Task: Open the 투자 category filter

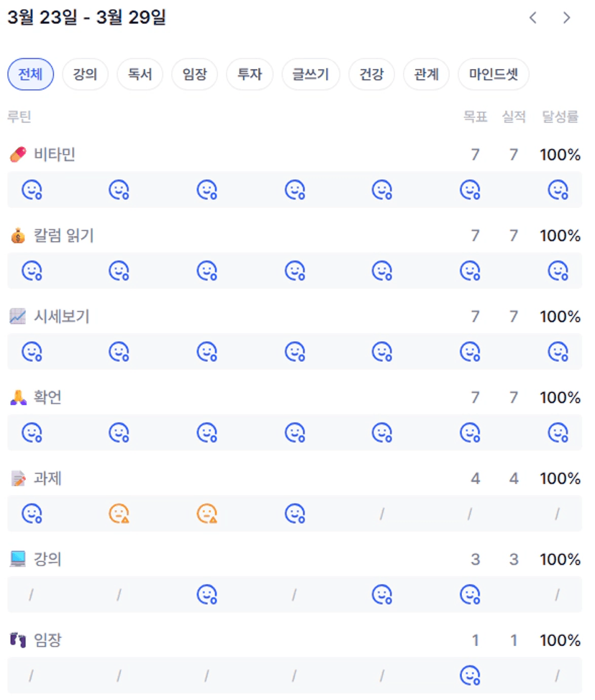Action: pyautogui.click(x=250, y=74)
